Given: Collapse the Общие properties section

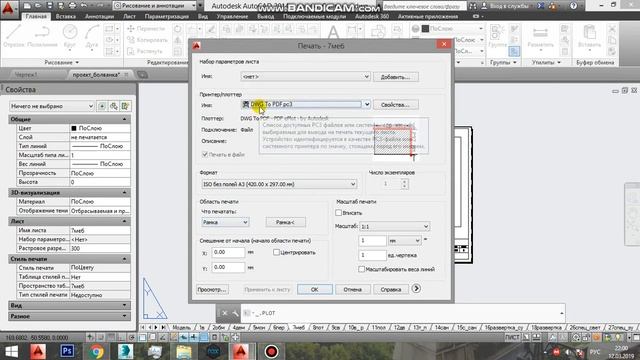Looking at the screenshot, I should [124, 119].
